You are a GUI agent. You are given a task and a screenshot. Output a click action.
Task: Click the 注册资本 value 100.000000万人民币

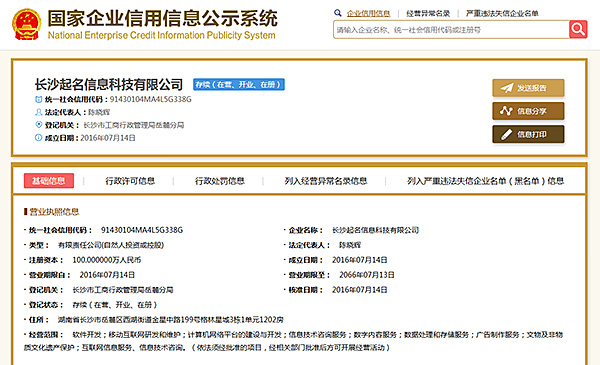pyautogui.click(x=106, y=260)
